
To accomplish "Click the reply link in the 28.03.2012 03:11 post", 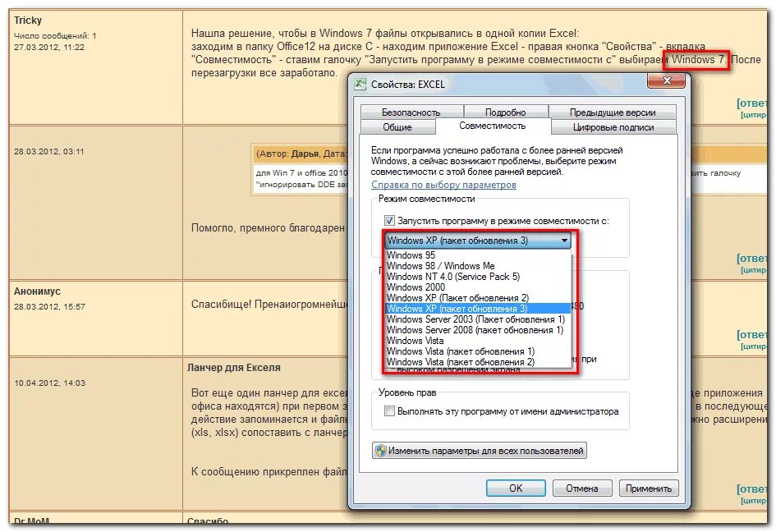I will point(751,259).
